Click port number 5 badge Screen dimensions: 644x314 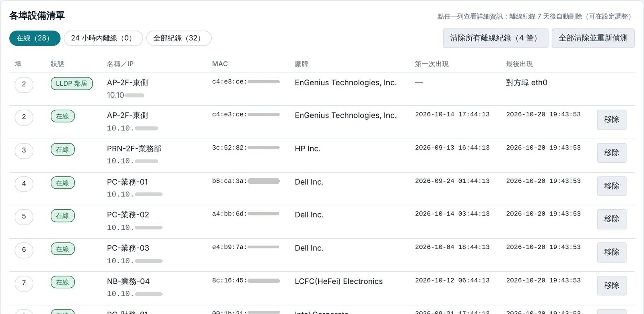[x=24, y=217]
